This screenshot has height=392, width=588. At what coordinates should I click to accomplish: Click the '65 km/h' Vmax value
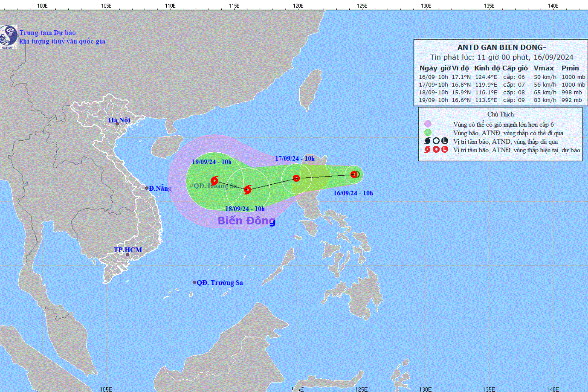pos(545,93)
